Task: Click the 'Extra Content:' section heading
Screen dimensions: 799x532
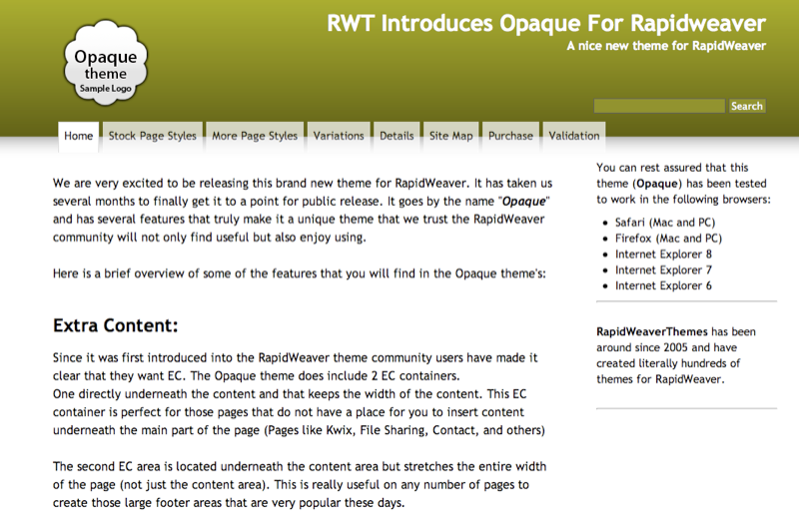Action: 115,325
